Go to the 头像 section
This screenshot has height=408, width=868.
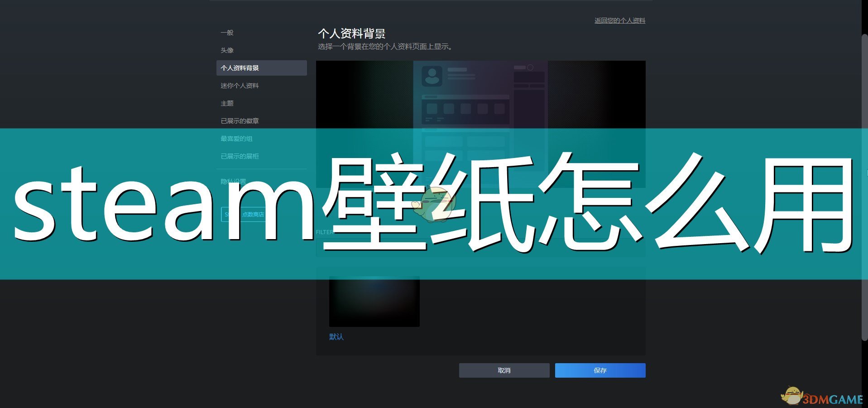pos(227,50)
